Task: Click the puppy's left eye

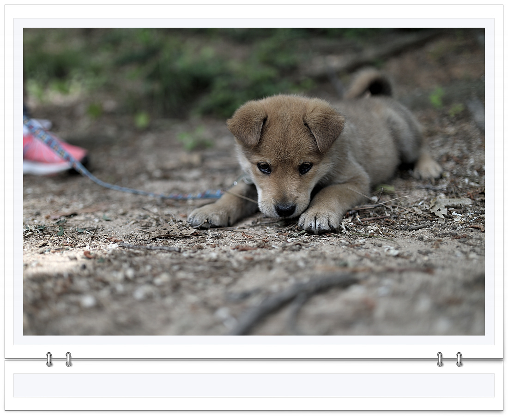Action: (264, 168)
